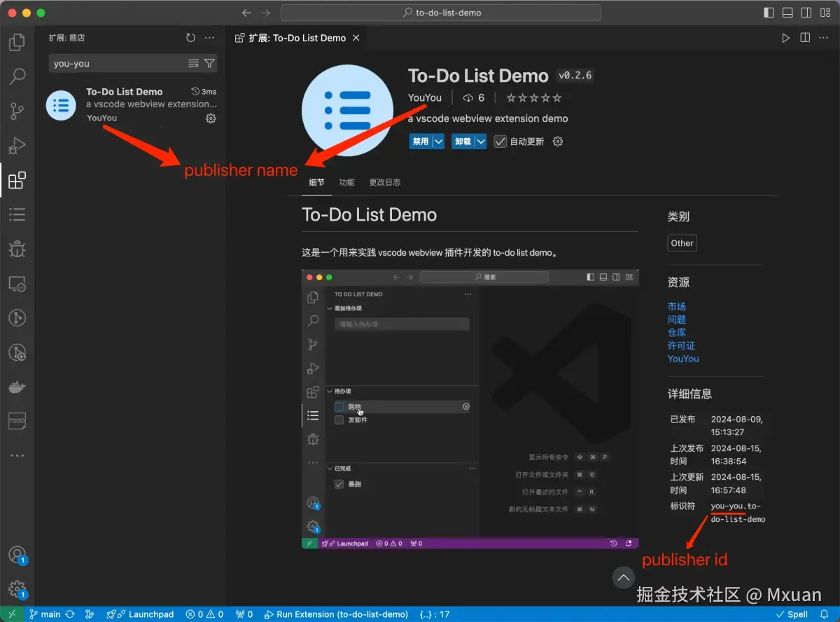Select the Extensions view icon
Image resolution: width=840 pixels, height=622 pixels.
pos(17,181)
